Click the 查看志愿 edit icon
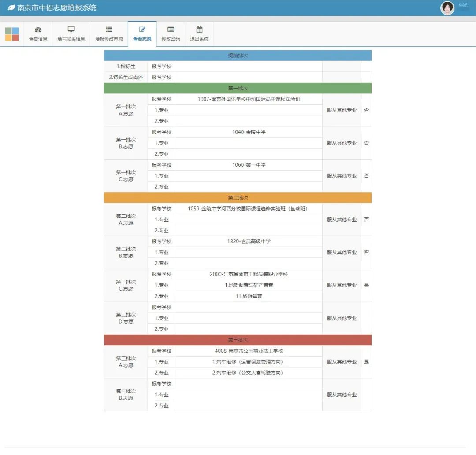Screen dimensions: 476x455 142,30
